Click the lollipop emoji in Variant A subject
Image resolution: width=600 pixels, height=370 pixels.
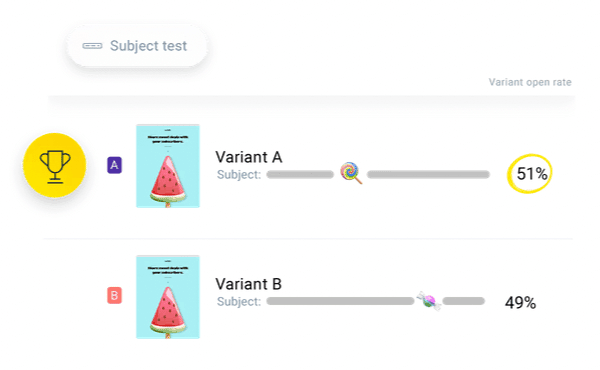click(x=351, y=173)
